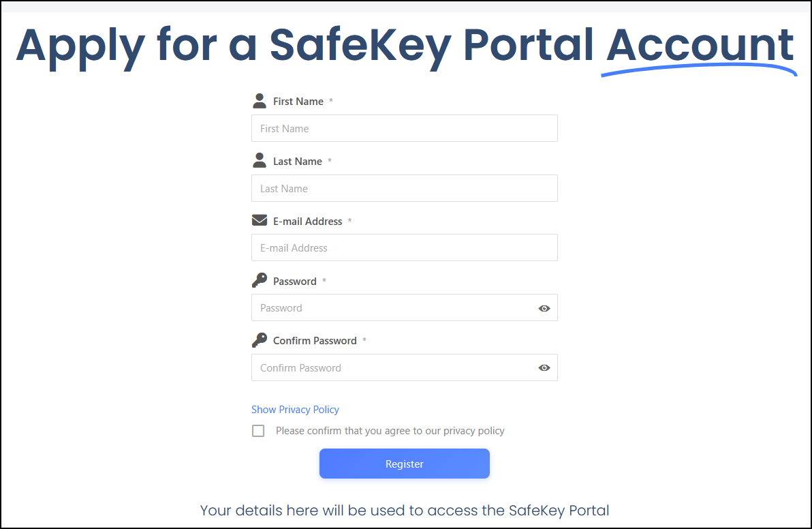The image size is (812, 529).
Task: Open the Show Privacy Policy link
Action: [295, 410]
